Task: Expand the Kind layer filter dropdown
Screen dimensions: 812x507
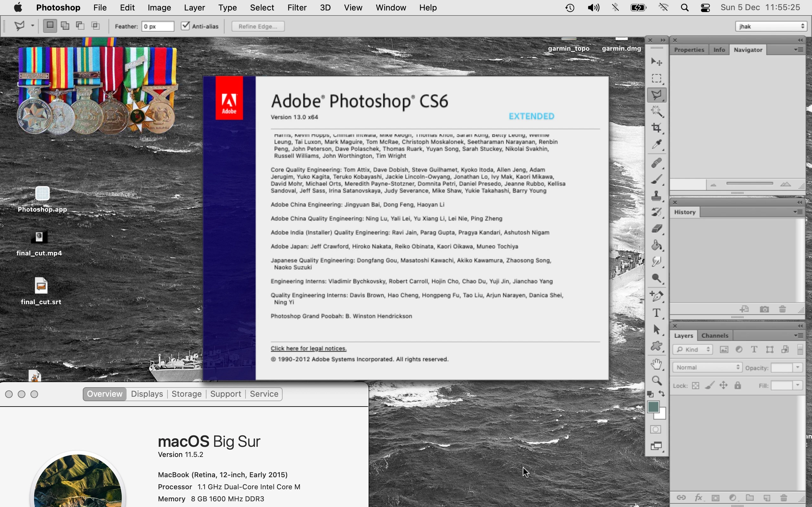Action: (x=692, y=350)
